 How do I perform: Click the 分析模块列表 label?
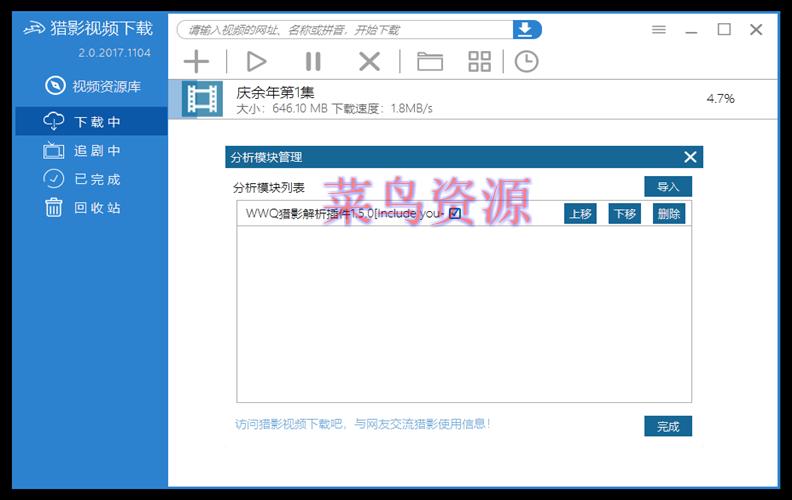click(x=269, y=188)
